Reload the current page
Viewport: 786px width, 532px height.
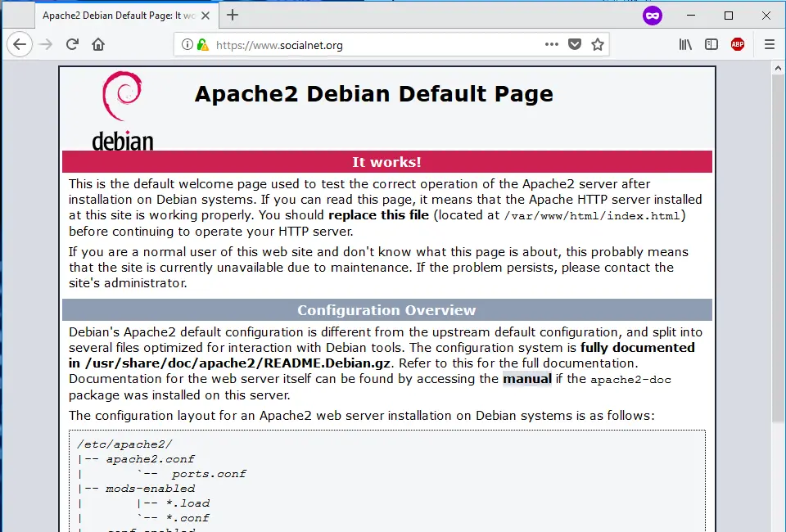(x=72, y=44)
